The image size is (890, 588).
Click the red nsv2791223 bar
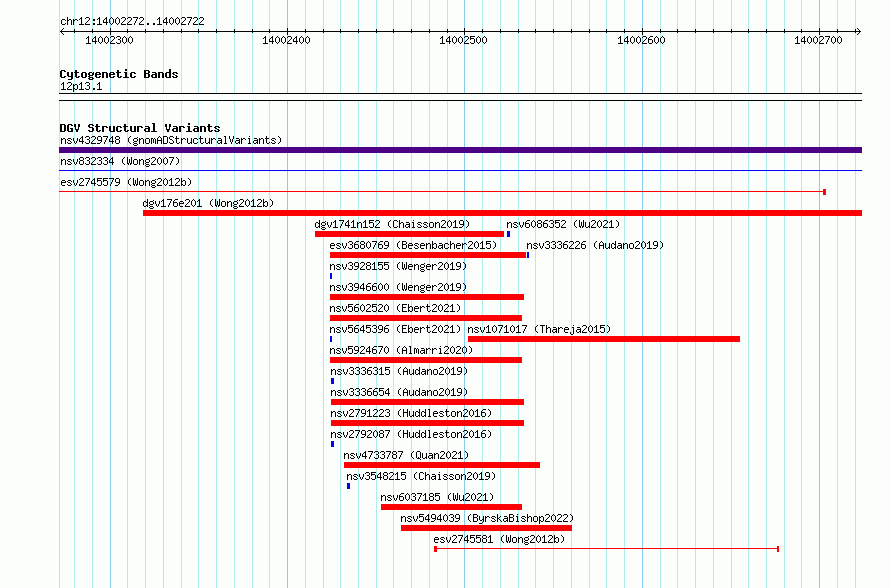(x=427, y=423)
